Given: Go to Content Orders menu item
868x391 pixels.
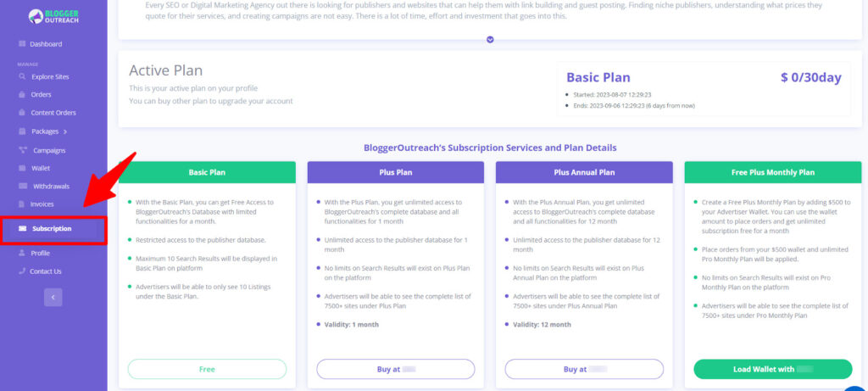Looking at the screenshot, I should (53, 113).
